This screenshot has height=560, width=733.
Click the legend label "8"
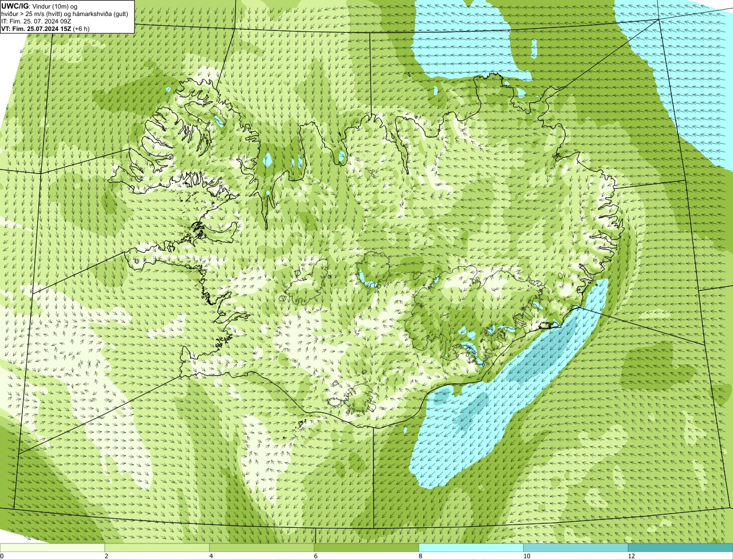tap(420, 556)
